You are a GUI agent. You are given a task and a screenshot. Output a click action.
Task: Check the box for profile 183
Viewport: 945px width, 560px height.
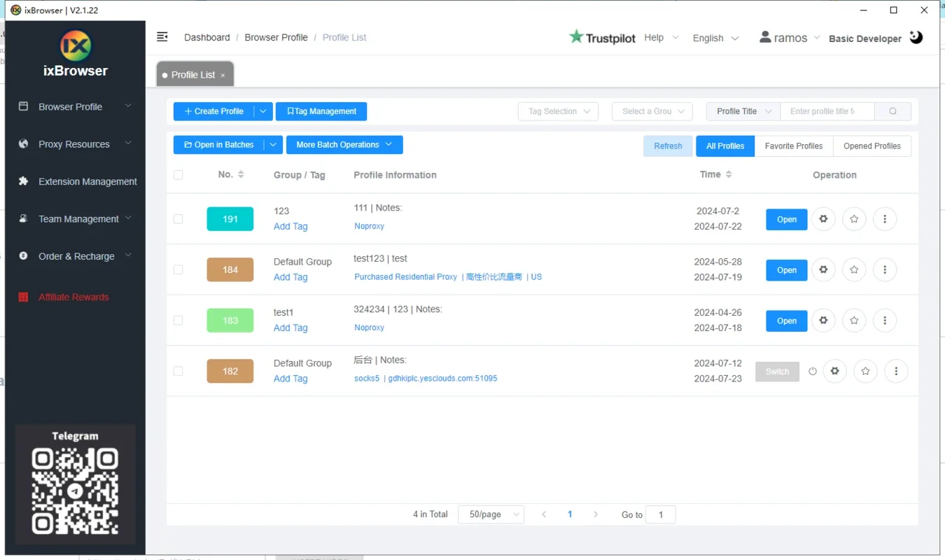[178, 321]
